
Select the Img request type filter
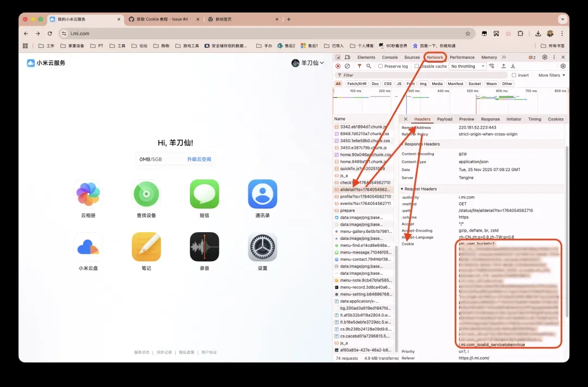pos(423,84)
